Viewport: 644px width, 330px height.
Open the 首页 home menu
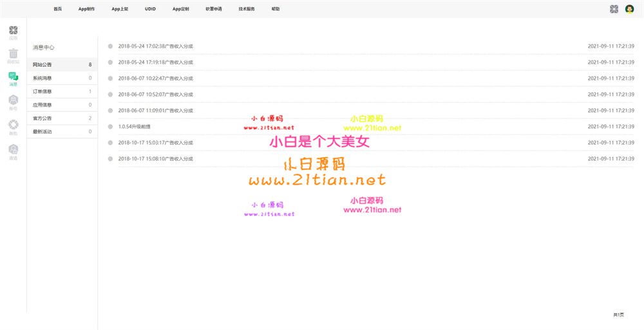pyautogui.click(x=58, y=9)
